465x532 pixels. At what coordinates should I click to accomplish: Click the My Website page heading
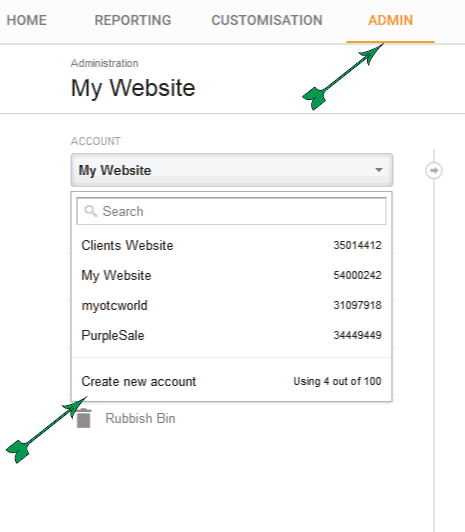coord(133,88)
